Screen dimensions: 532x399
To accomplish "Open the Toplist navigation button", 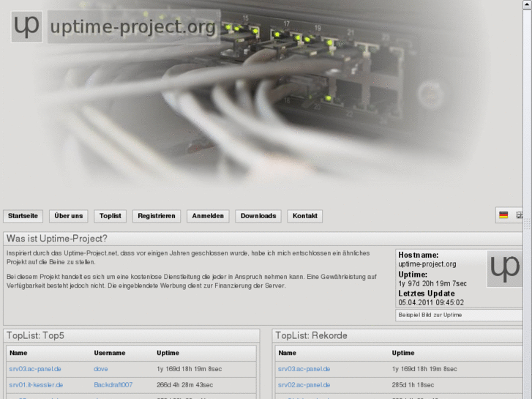I will click(x=110, y=216).
